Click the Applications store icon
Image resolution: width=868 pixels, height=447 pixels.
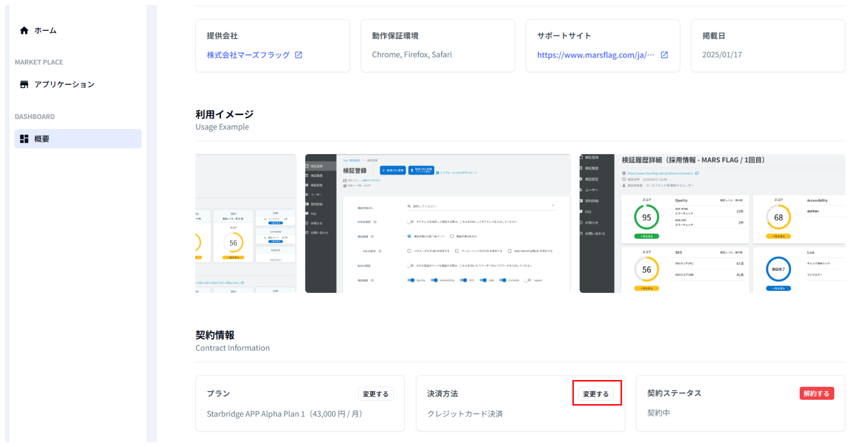[24, 84]
